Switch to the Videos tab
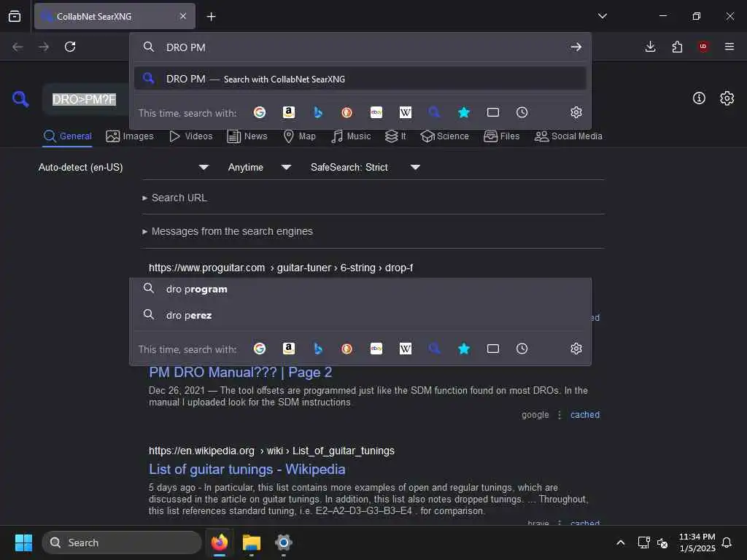This screenshot has height=560, width=747. 191,136
